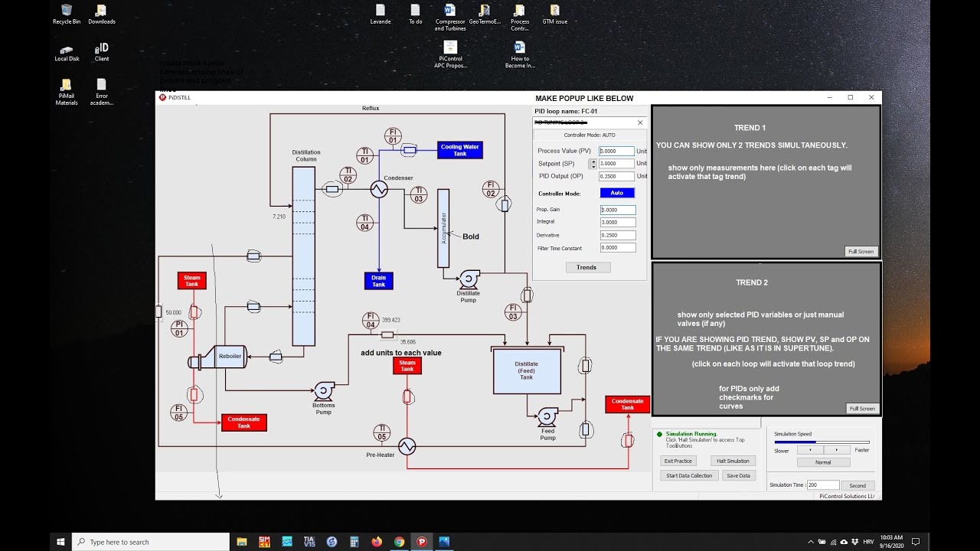This screenshot has height=551, width=980.
Task: Set simulation speed to Normal
Action: (x=823, y=462)
